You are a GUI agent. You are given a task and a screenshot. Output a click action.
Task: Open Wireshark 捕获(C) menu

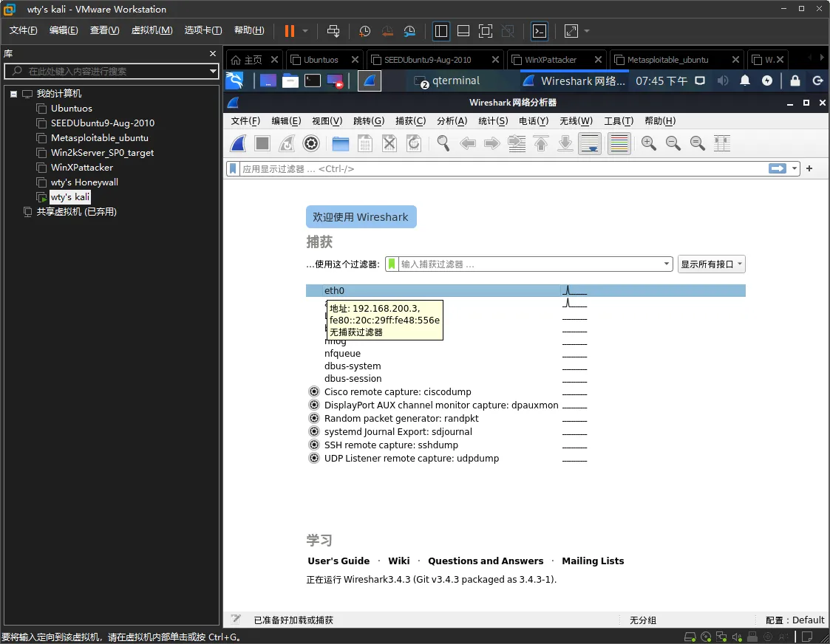[411, 121]
